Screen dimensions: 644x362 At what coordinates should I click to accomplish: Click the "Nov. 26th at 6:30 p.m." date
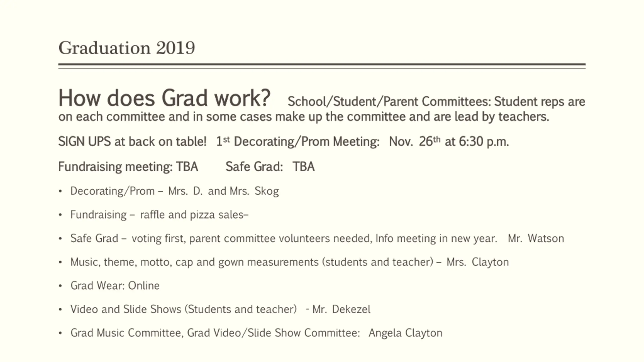click(x=449, y=142)
